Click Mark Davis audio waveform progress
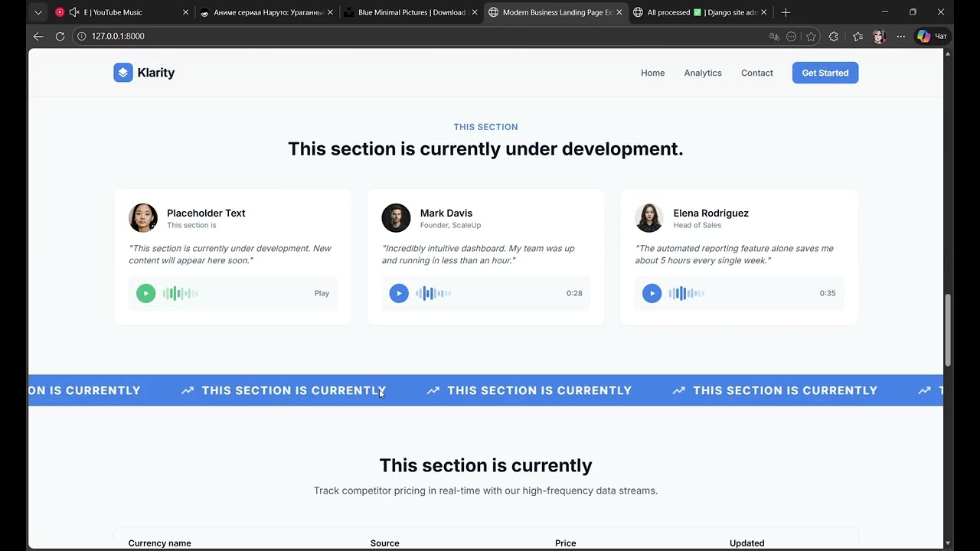Screen dimensions: 980x551 click(433, 293)
